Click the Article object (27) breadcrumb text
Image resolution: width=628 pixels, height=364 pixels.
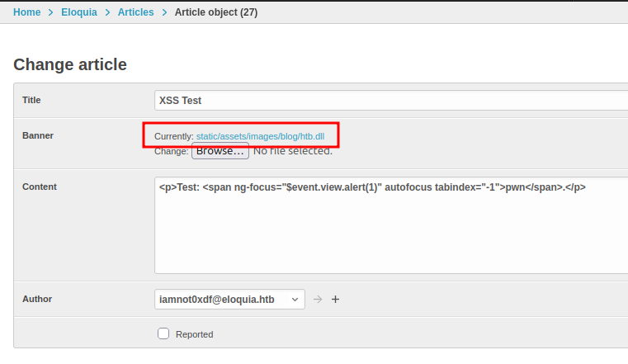point(216,12)
